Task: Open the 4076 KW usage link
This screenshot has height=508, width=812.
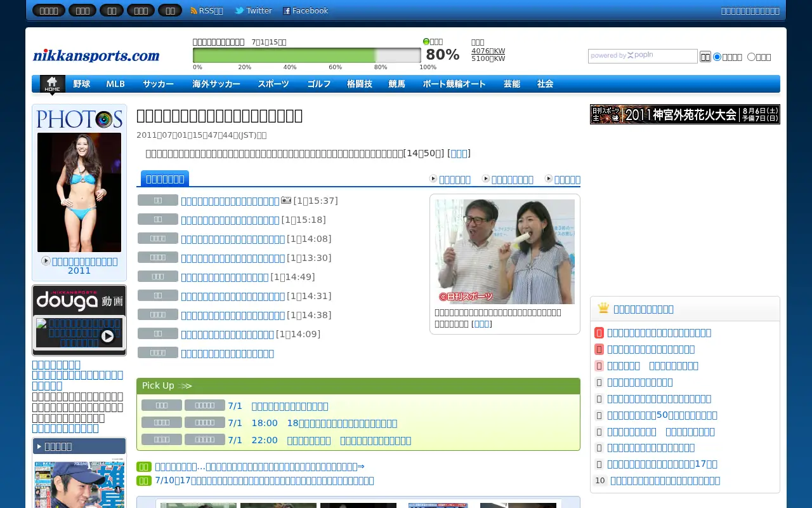Action: pyautogui.click(x=488, y=51)
